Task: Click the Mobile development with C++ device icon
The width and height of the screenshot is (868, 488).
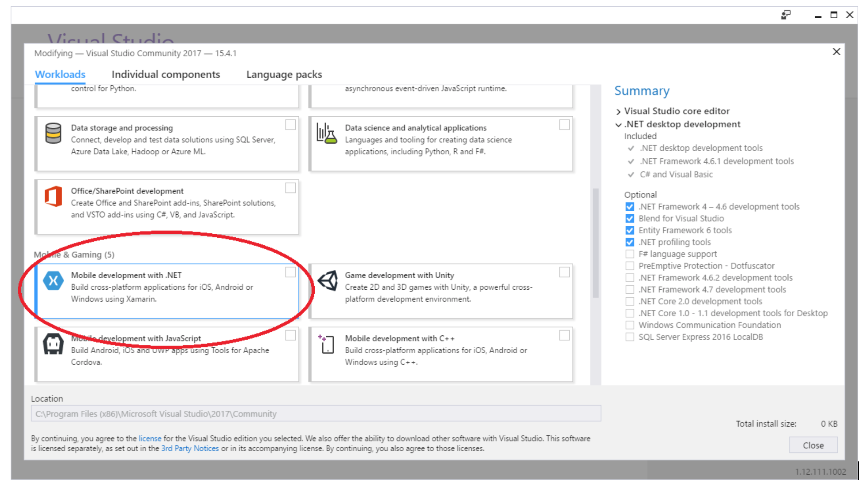Action: [327, 344]
